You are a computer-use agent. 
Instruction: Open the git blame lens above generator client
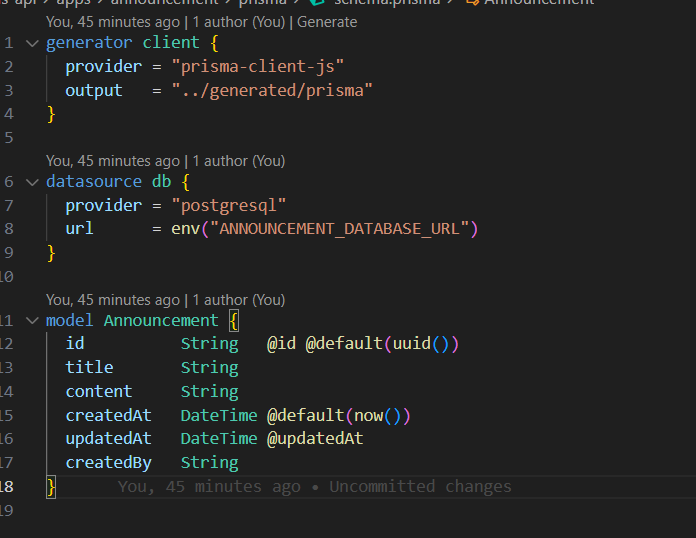(166, 22)
